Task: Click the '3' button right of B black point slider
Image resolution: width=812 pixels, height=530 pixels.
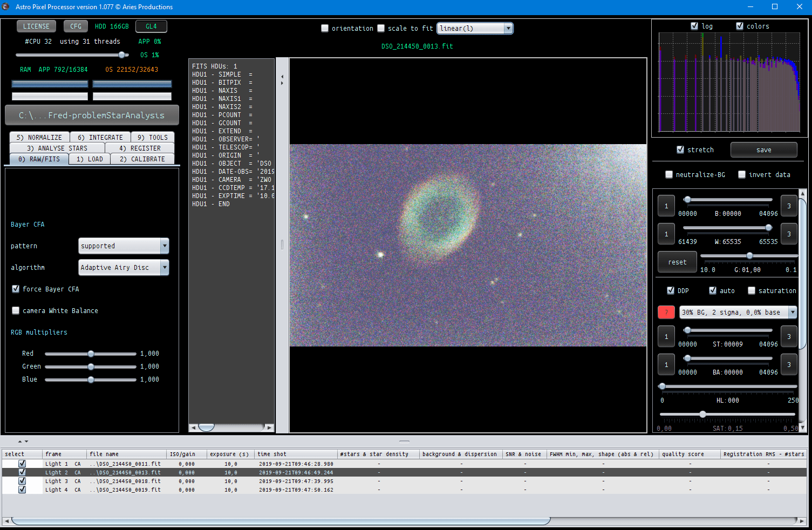Action: [x=789, y=206]
